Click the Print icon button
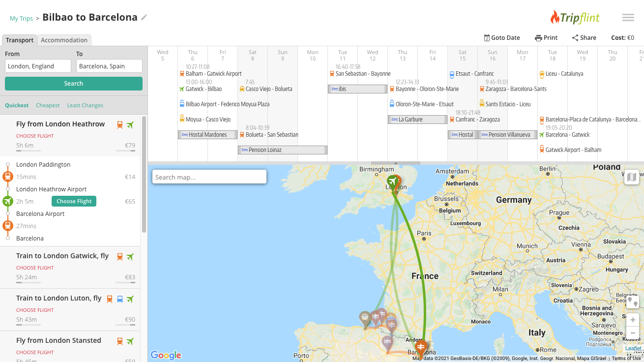The image size is (644, 362). (546, 38)
